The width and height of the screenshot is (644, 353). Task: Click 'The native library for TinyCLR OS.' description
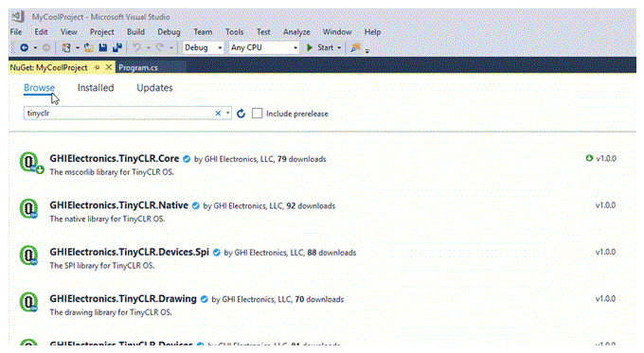point(107,219)
